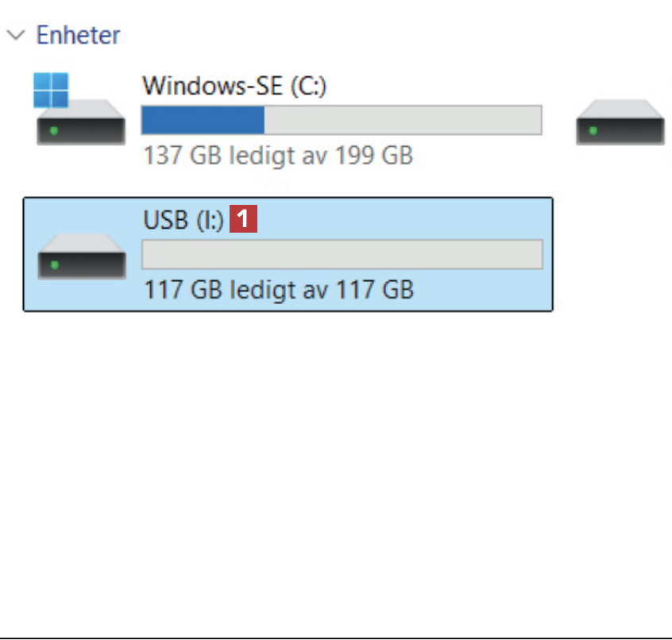This screenshot has height=640, width=672.
Task: Click the 117 GB ledigt av 117 GB text
Action: coord(279,289)
